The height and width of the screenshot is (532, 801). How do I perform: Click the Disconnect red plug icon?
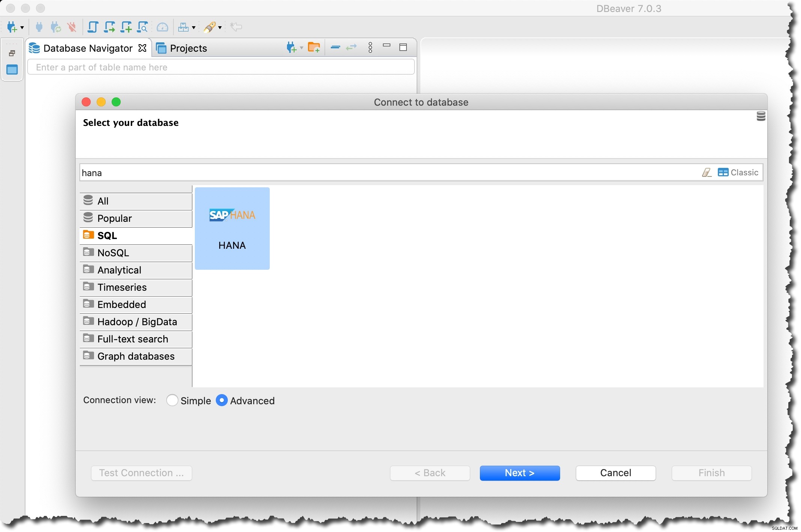pos(72,27)
